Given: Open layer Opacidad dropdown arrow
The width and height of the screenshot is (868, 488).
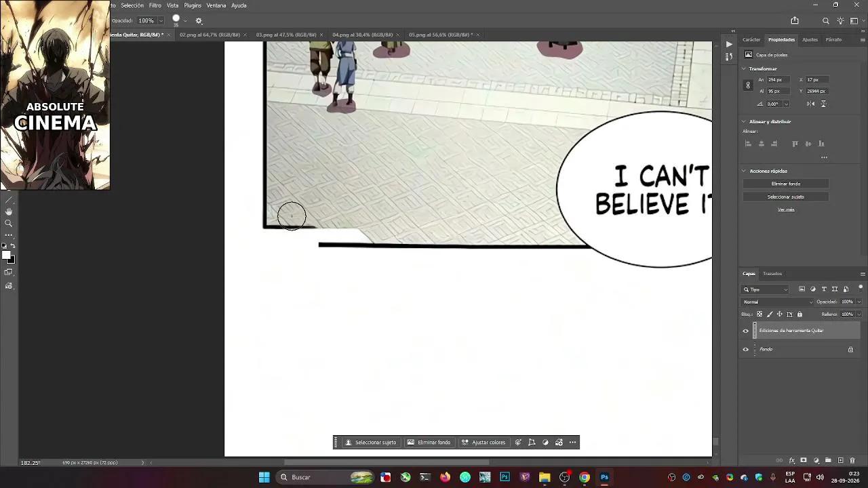Looking at the screenshot, I should pyautogui.click(x=859, y=302).
